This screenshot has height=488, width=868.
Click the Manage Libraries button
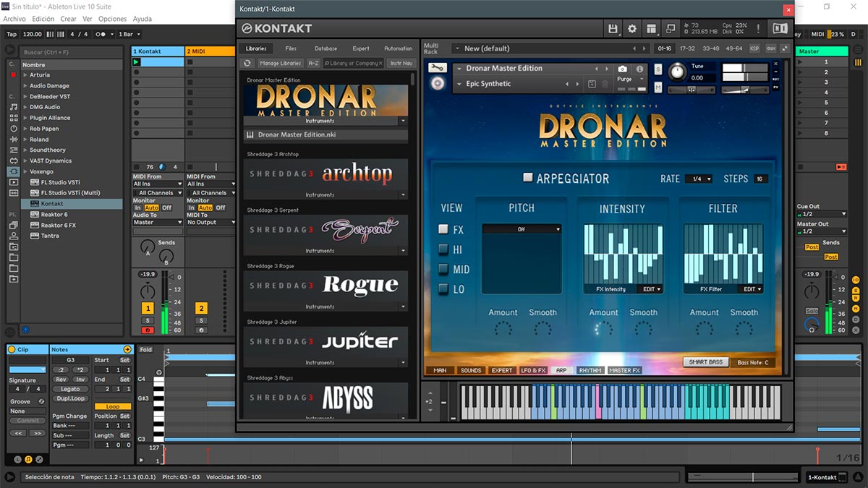click(280, 64)
